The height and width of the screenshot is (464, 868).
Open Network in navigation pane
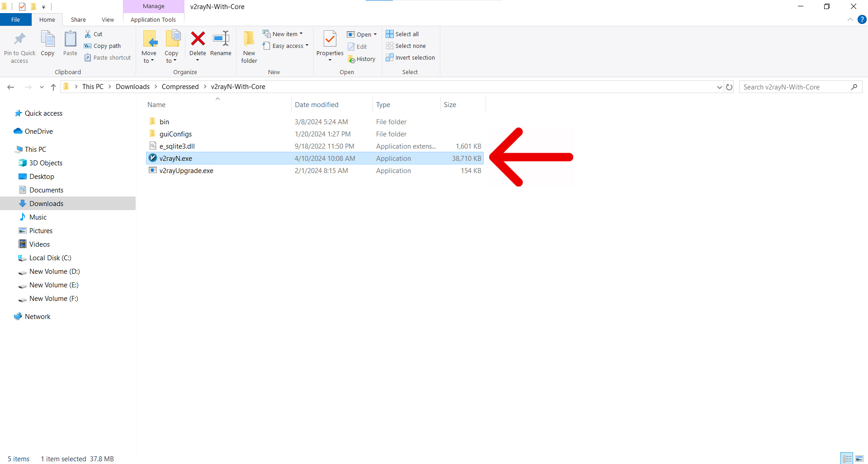tap(38, 316)
